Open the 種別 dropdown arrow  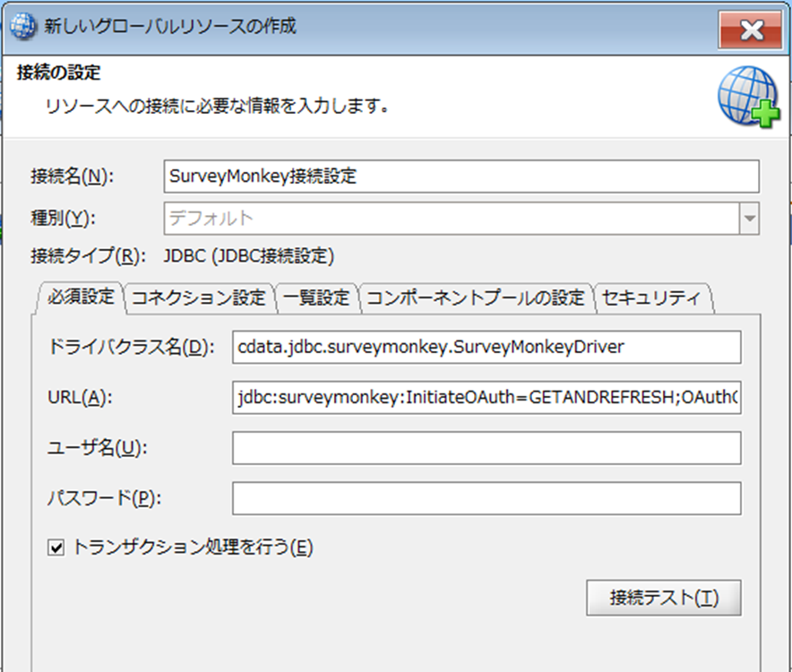[x=750, y=219]
